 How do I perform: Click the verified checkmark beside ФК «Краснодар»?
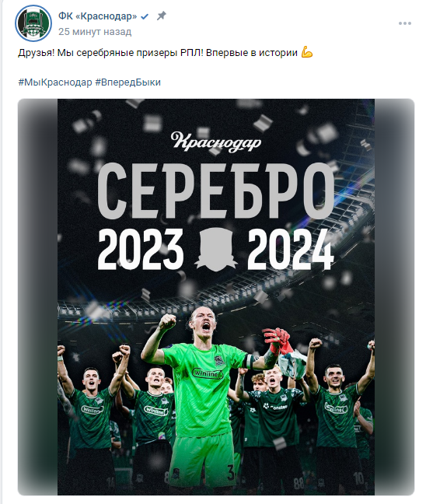145,16
